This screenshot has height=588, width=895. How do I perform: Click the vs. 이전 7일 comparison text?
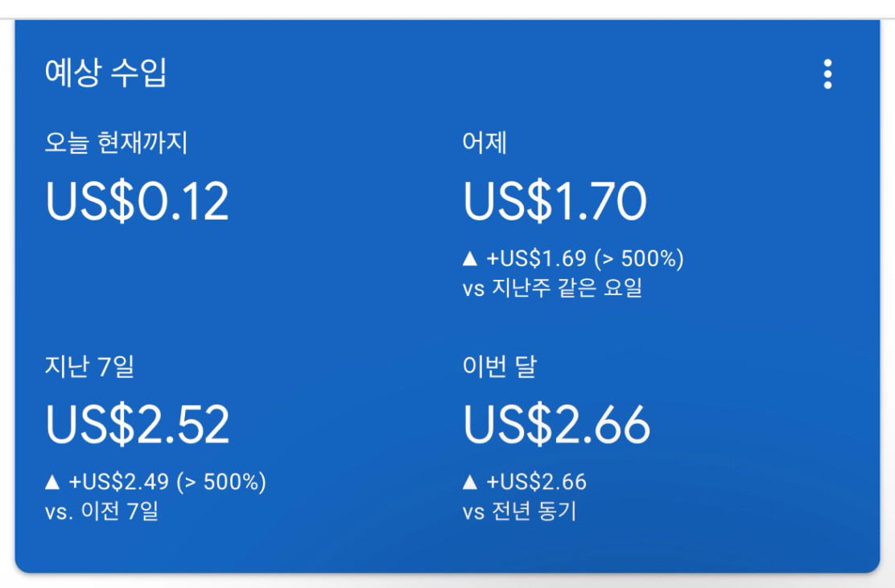coord(101,512)
